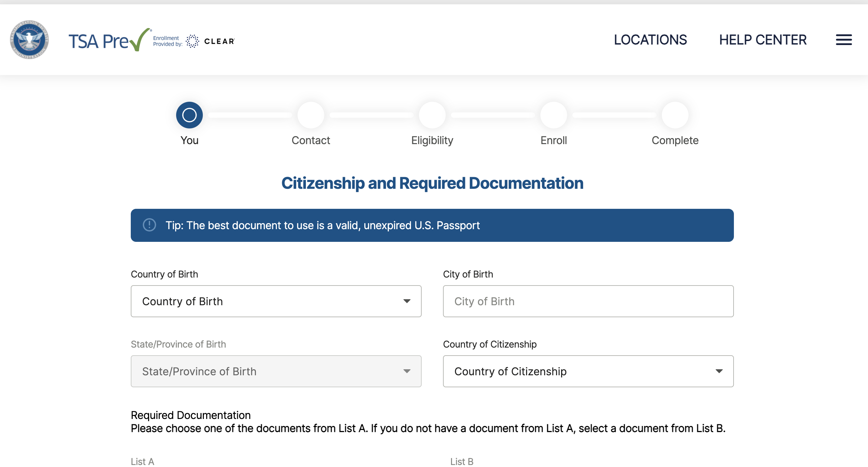Image resolution: width=868 pixels, height=467 pixels.
Task: Click the TSA seal emblem logo
Action: point(29,40)
